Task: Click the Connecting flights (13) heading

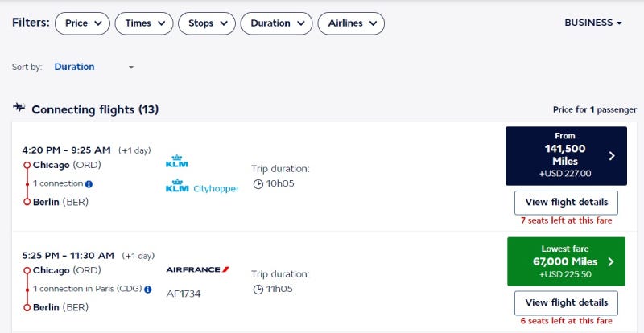Action: tap(95, 109)
